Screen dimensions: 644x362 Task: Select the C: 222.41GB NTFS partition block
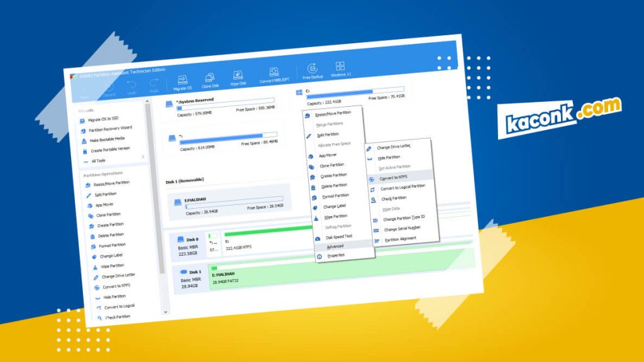coord(267,241)
